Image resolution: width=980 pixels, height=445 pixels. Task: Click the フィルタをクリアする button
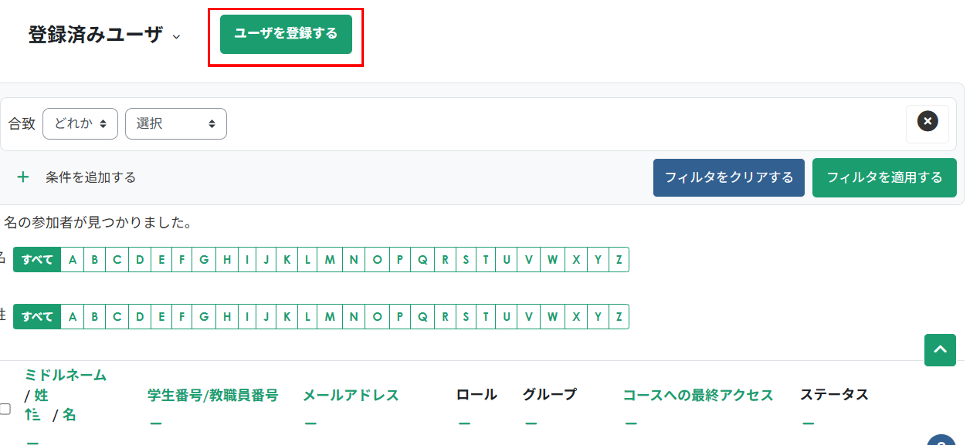point(729,178)
